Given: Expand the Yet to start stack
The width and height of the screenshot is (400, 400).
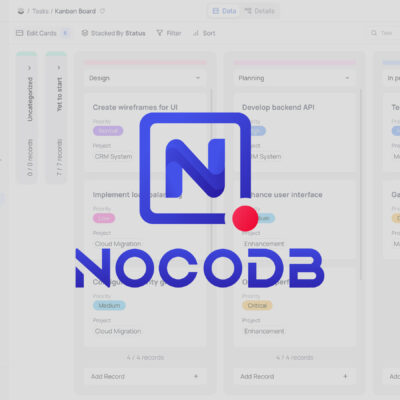Looking at the screenshot, I should pyautogui.click(x=59, y=68).
